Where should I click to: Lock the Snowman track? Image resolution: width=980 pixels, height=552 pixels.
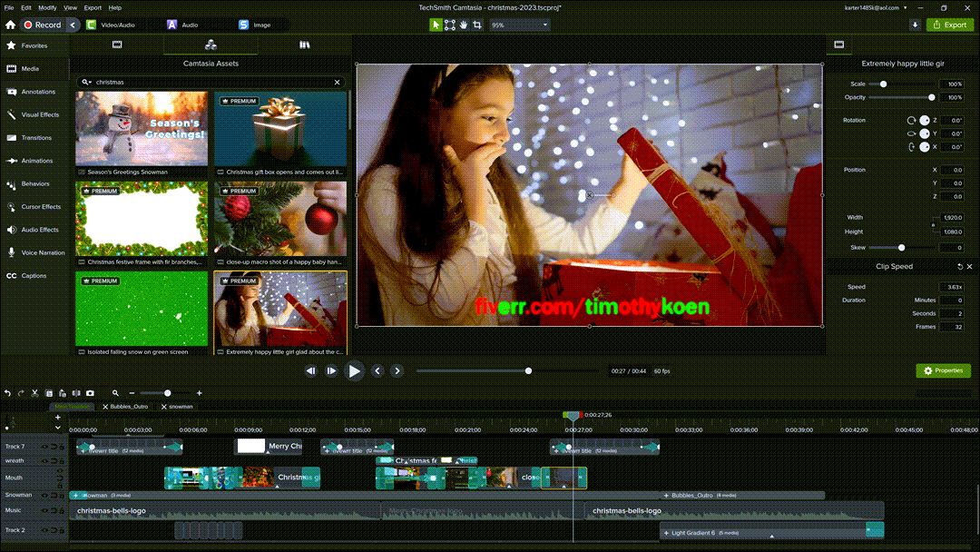[x=62, y=495]
